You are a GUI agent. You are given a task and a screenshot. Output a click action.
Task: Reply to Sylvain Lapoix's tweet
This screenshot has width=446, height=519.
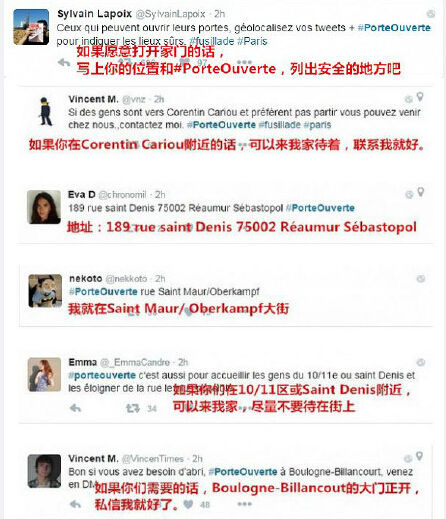64,62
